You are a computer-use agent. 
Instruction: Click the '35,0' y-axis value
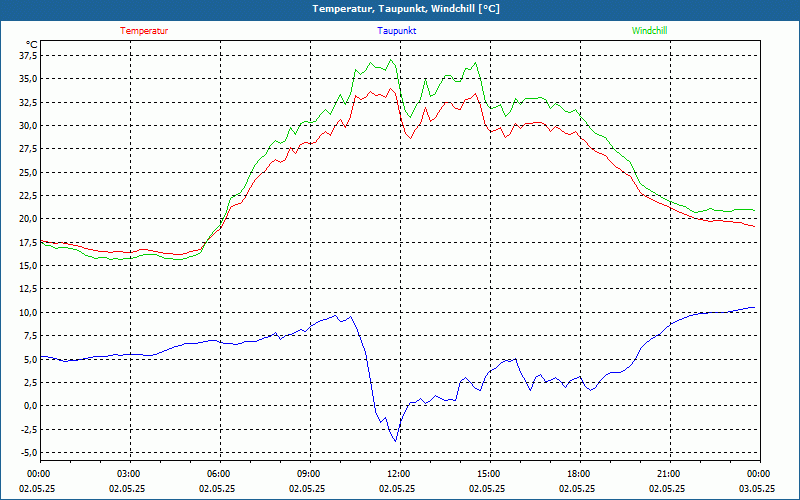[x=28, y=79]
